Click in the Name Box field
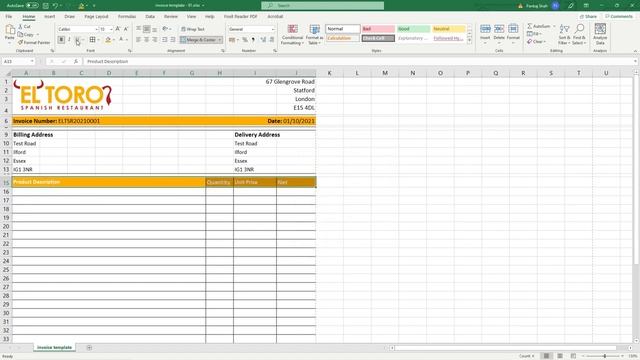 tap(18, 61)
